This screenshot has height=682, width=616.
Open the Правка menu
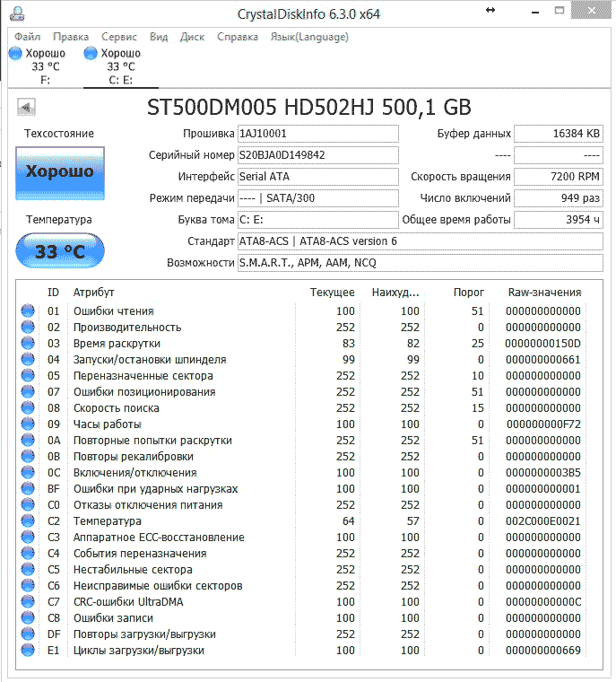pyautogui.click(x=71, y=37)
